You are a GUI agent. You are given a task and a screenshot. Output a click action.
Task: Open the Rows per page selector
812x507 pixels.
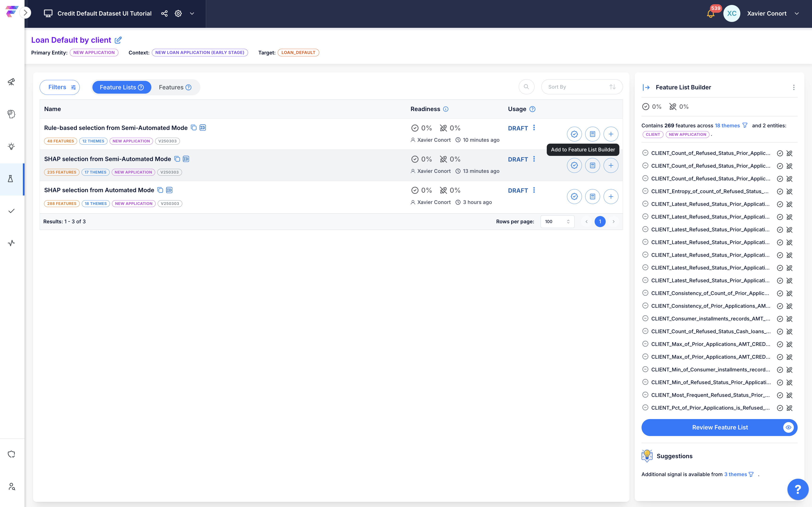(x=557, y=221)
